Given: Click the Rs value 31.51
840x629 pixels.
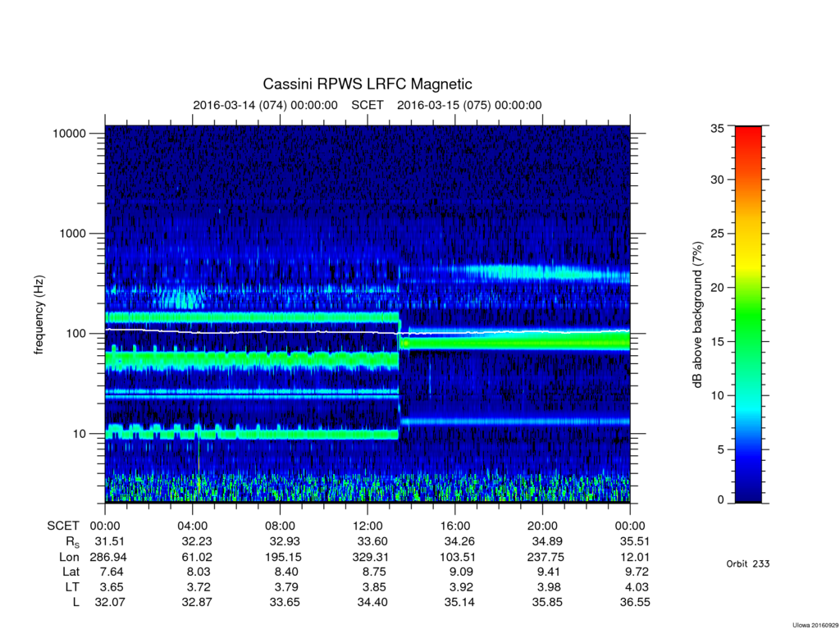Looking at the screenshot, I should coord(110,542).
